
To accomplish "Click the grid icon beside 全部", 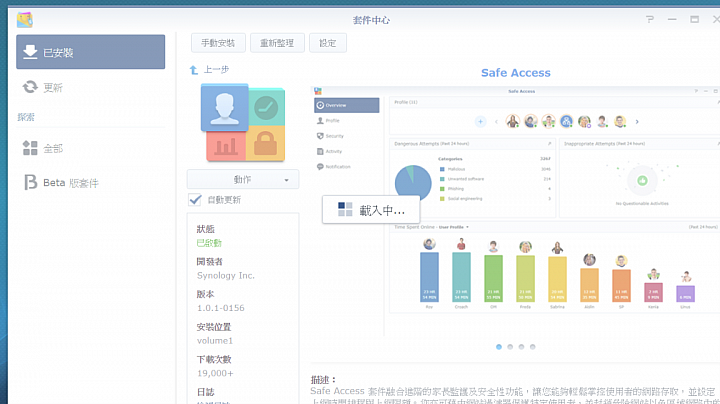I will (x=30, y=148).
